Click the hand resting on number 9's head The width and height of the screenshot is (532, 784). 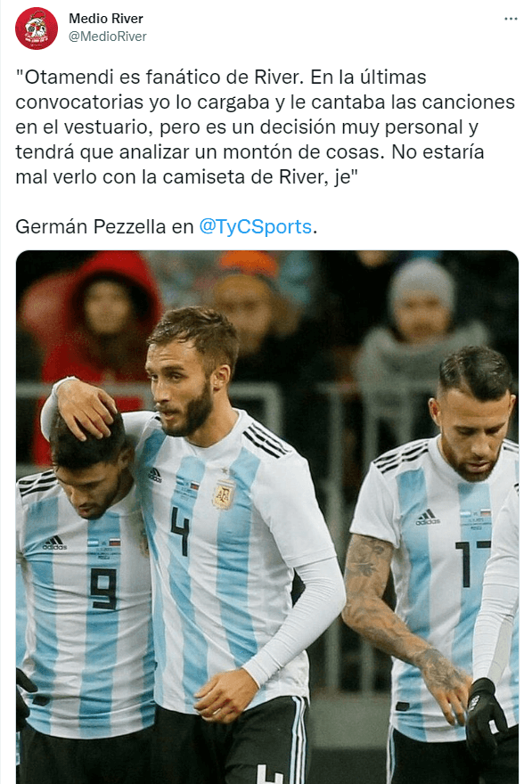coord(85,408)
